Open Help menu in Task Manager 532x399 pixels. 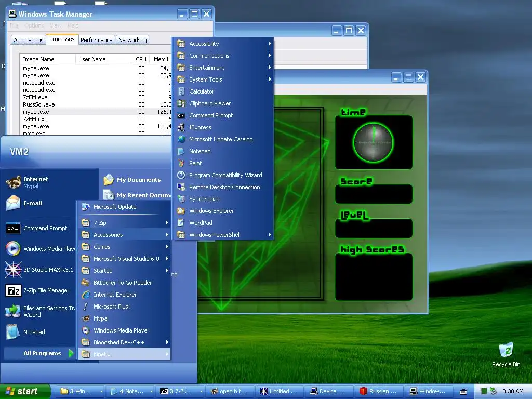73,25
